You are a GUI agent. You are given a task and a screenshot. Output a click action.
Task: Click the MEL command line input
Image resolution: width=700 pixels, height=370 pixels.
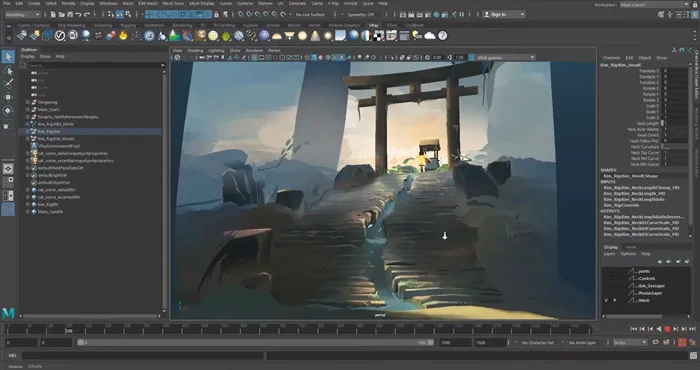point(143,356)
